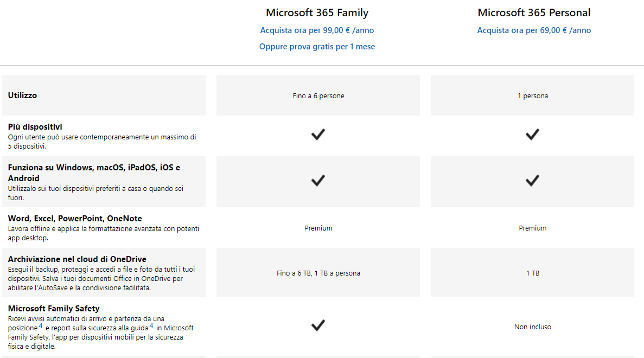This screenshot has width=644, height=358.
Task: Select the 'Più dispositivi' row title
Action: pos(35,127)
